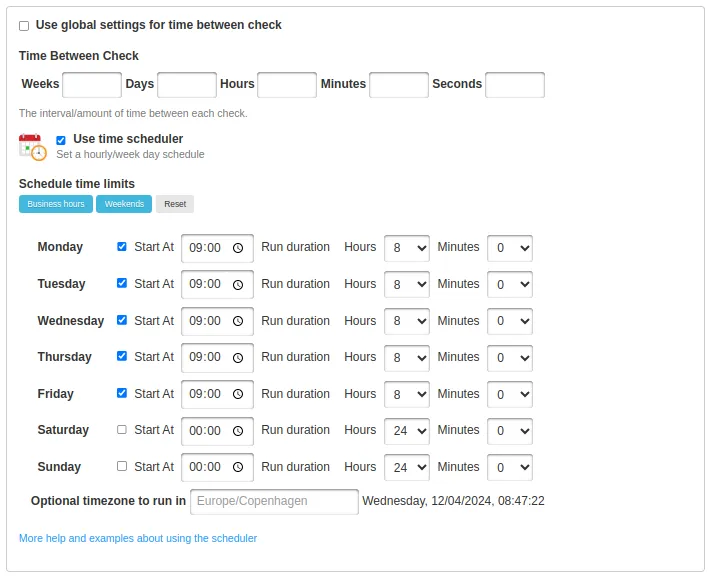Apply the Weekends preset
The height and width of the screenshot is (579, 714).
tap(124, 204)
